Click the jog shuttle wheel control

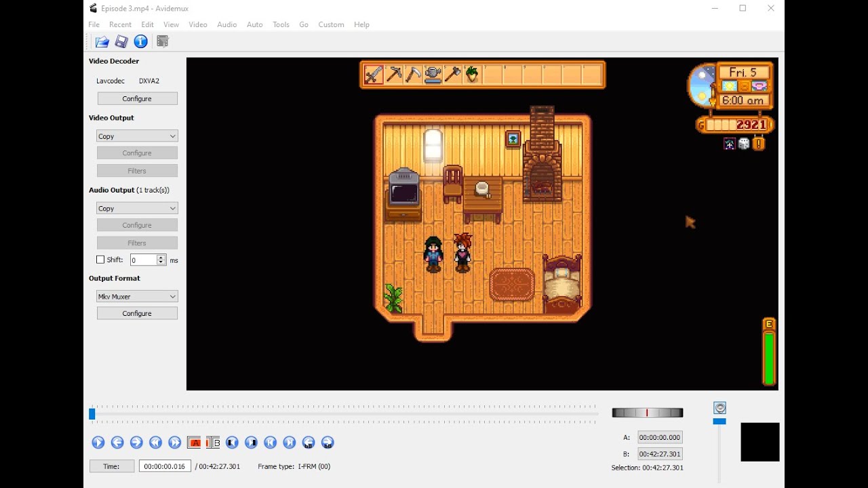[x=647, y=413]
